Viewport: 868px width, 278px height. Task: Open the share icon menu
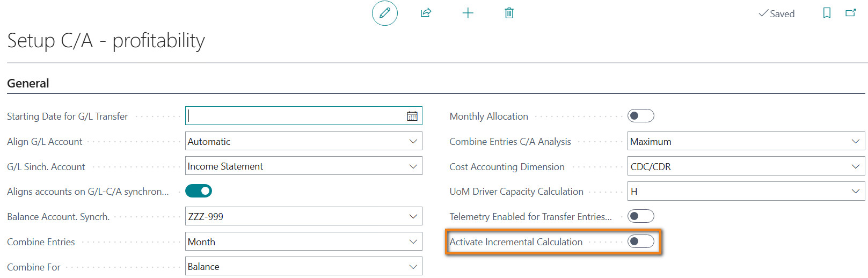click(x=426, y=13)
